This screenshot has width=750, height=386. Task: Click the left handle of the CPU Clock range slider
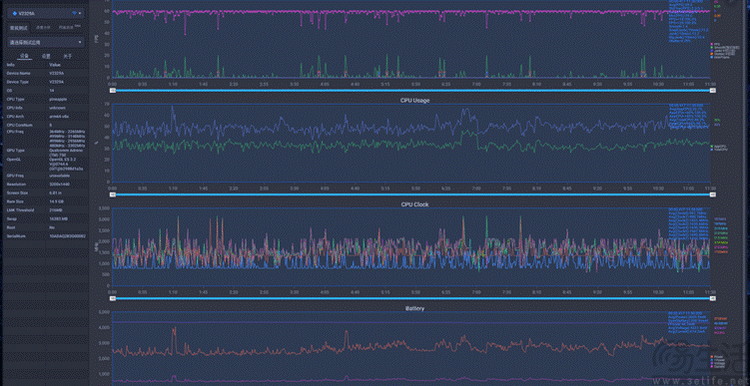[x=113, y=298]
